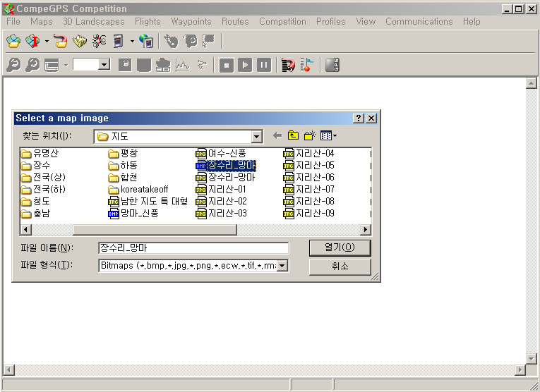This screenshot has width=540, height=392.
Task: Select the 남한 지도 특 대형 JPG file
Action: (x=148, y=202)
